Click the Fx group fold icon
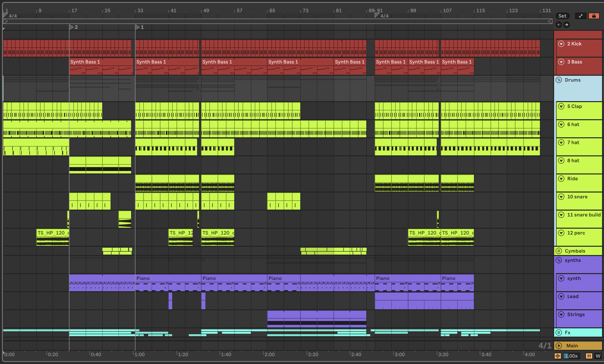Screen dimensions: 604x364 559,332
